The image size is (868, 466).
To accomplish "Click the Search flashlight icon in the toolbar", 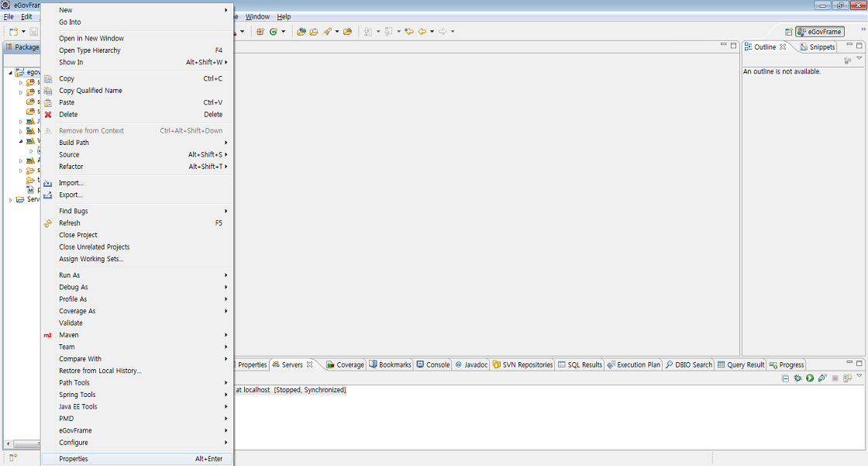I will [x=328, y=32].
